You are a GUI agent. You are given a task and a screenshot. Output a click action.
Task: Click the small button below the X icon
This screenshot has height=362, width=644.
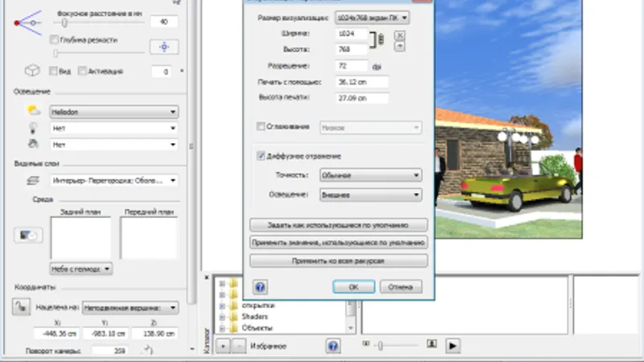[x=399, y=47]
